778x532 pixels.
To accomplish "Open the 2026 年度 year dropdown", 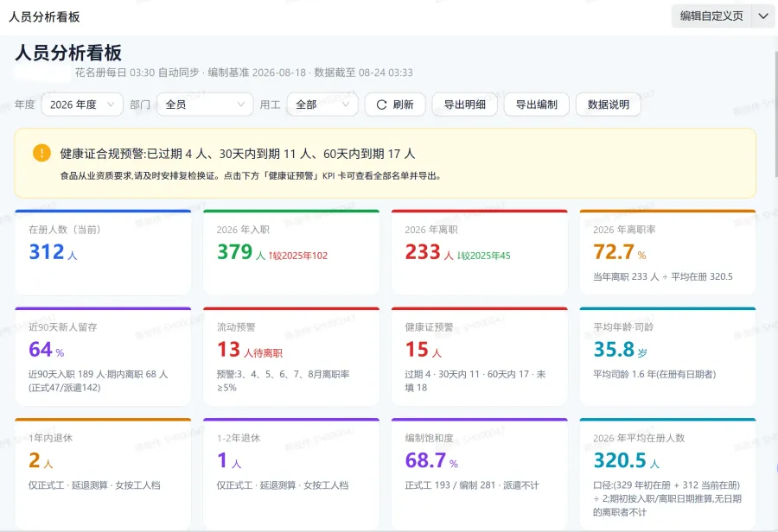I will pos(82,104).
